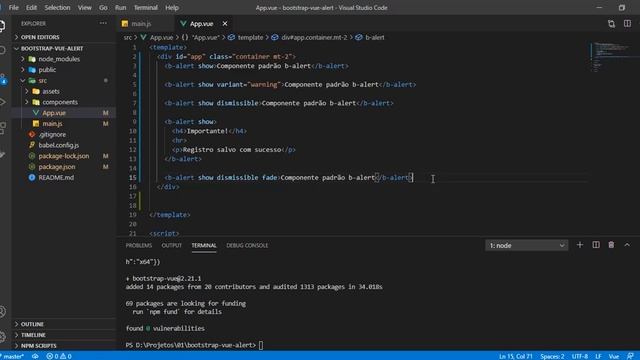Click 'LF' end of line setting
This screenshot has height=360, width=640.
point(598,356)
